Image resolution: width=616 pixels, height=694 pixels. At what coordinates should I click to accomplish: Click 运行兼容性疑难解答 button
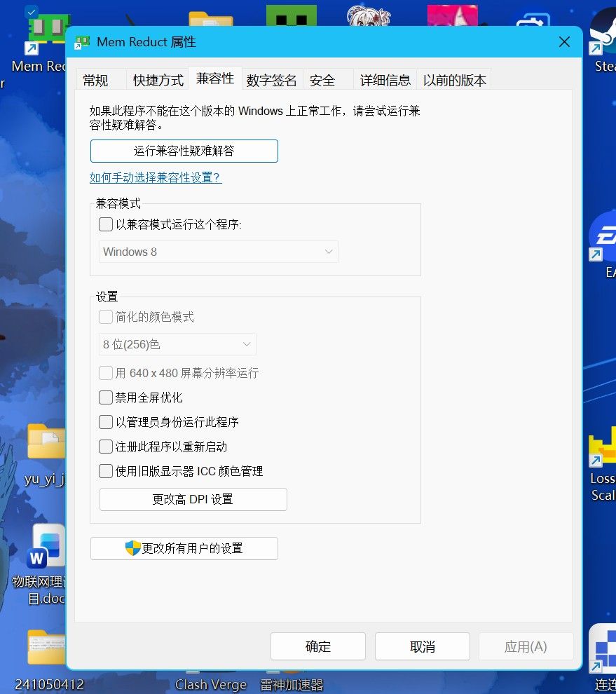184,151
